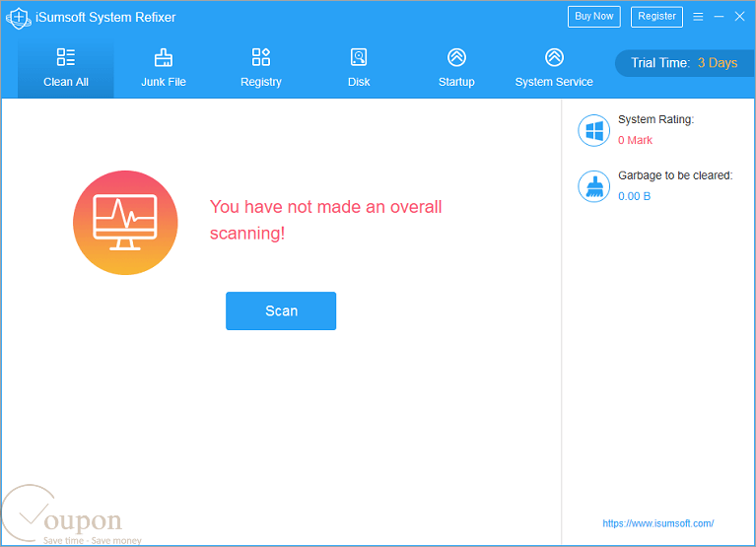Click the 'System Rating:' label
Image resolution: width=756 pixels, height=547 pixels.
tap(655, 119)
